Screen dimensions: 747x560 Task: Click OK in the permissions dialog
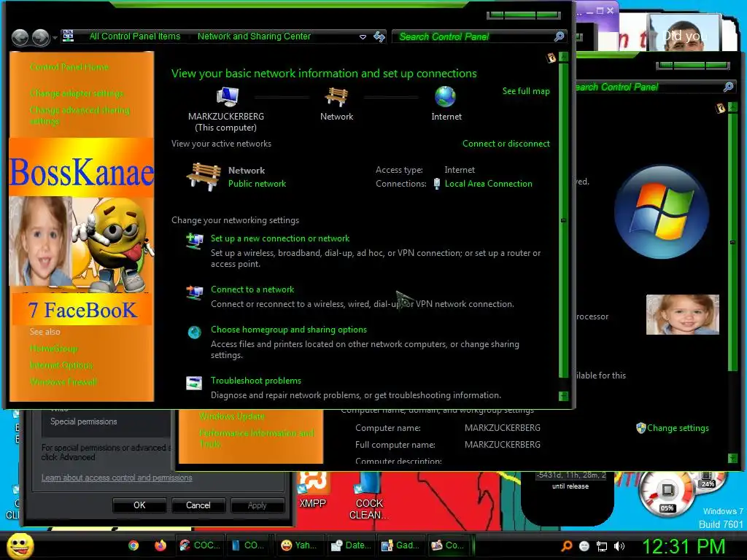[139, 505]
